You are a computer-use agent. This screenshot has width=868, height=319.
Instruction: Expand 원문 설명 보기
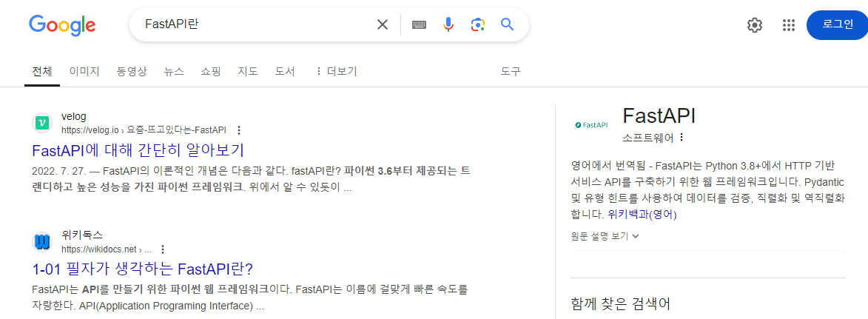click(x=605, y=236)
